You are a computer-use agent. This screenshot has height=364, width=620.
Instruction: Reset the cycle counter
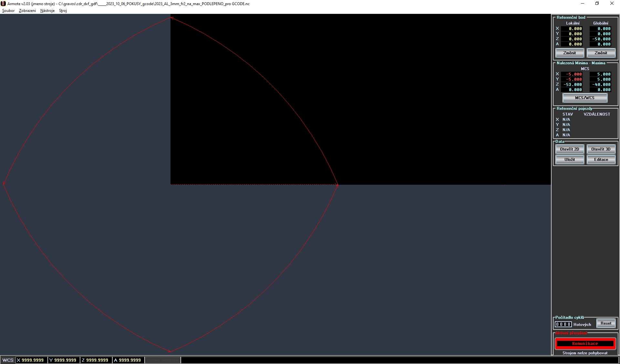click(x=606, y=323)
